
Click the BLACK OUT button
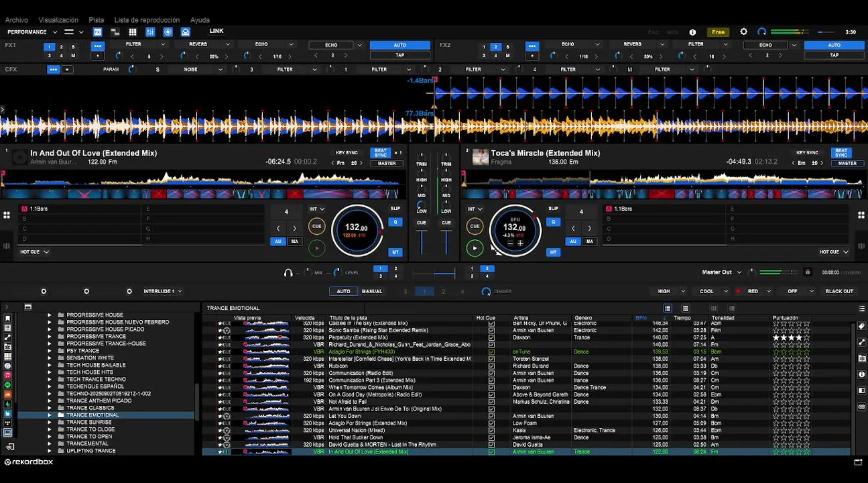(x=839, y=291)
